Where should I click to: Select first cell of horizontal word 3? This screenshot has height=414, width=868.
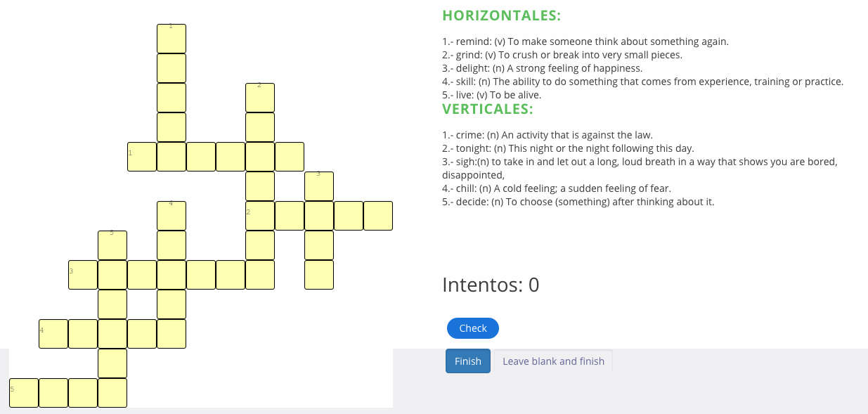click(83, 275)
